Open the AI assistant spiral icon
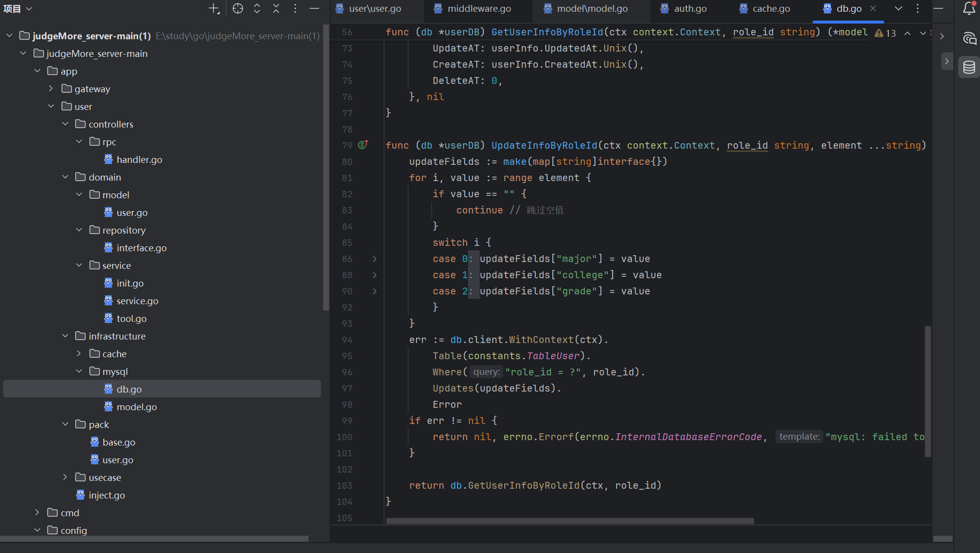980x553 pixels. pyautogui.click(x=969, y=38)
